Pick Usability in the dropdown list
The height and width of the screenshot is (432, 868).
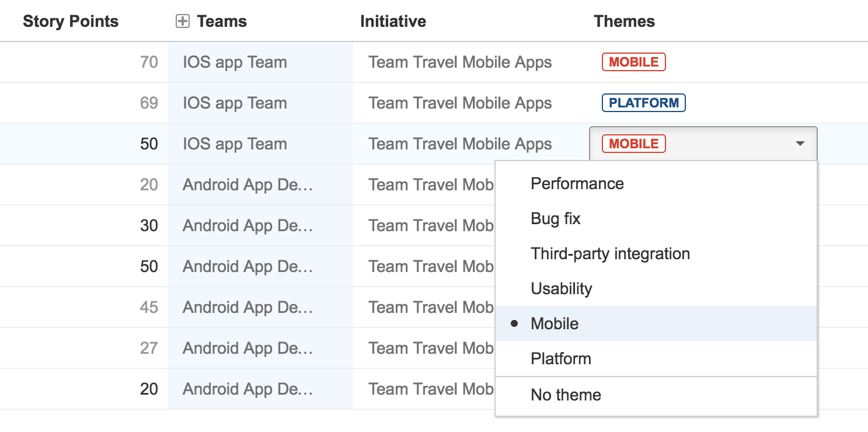point(561,289)
